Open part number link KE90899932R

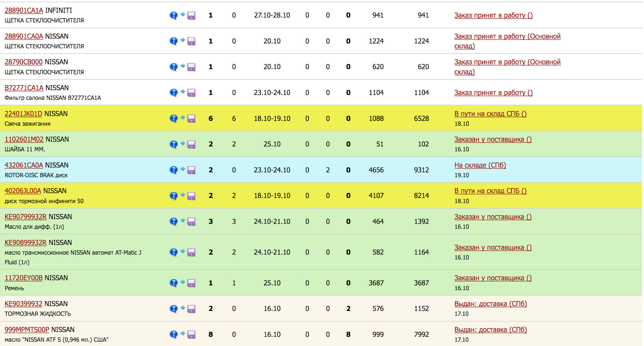click(25, 243)
